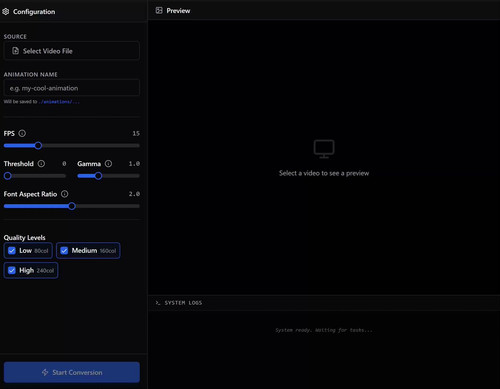
Task: Click the Gamma value 1.0
Action: [x=134, y=164]
